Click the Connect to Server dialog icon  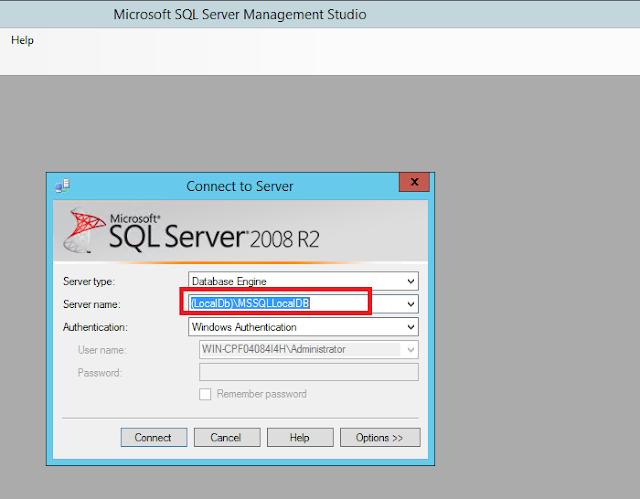click(62, 186)
